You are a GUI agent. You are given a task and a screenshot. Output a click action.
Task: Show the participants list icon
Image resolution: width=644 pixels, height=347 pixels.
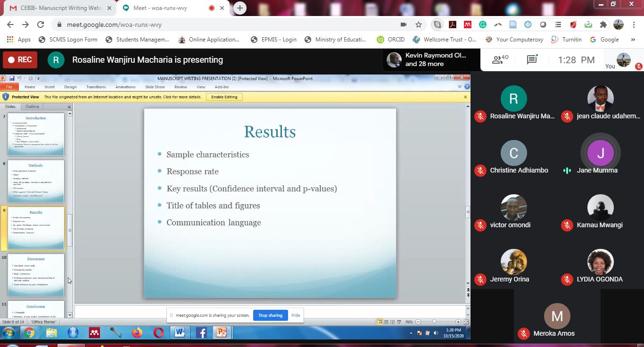tap(500, 60)
